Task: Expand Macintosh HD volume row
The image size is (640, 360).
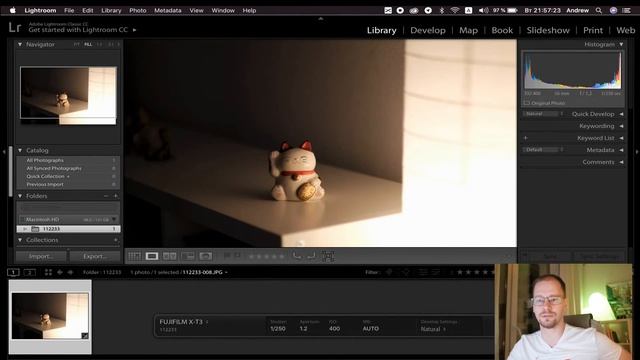Action: (69, 220)
